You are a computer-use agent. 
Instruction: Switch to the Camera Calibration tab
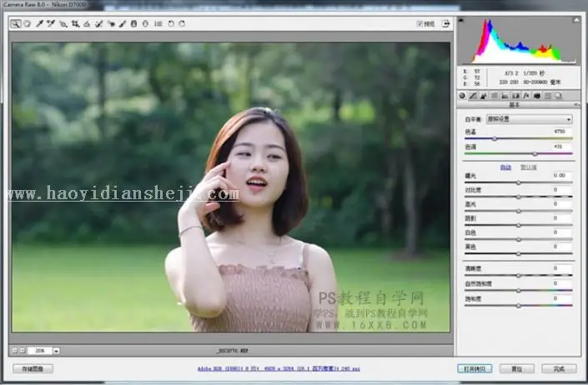click(x=537, y=96)
